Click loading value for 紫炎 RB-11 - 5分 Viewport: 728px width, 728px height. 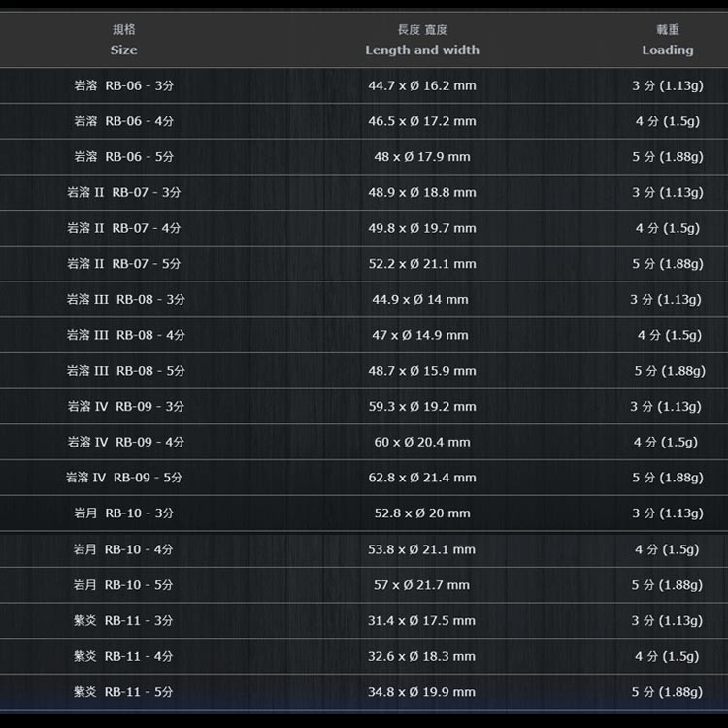coord(667,692)
